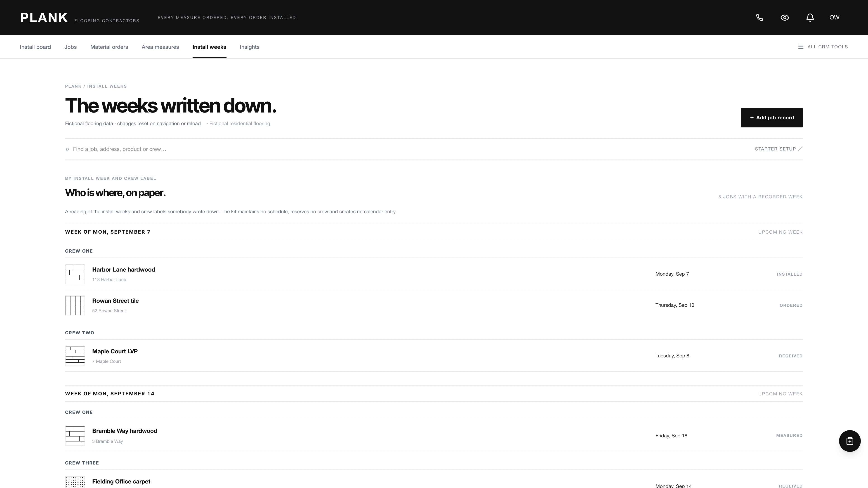The image size is (868, 488).
Task: Click the phone icon in header
Action: pyautogui.click(x=759, y=18)
